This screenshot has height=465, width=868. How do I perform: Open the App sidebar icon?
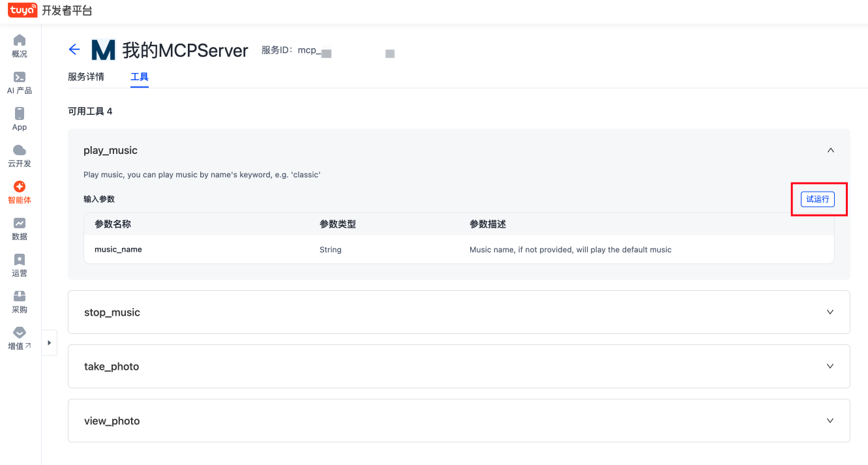point(20,119)
